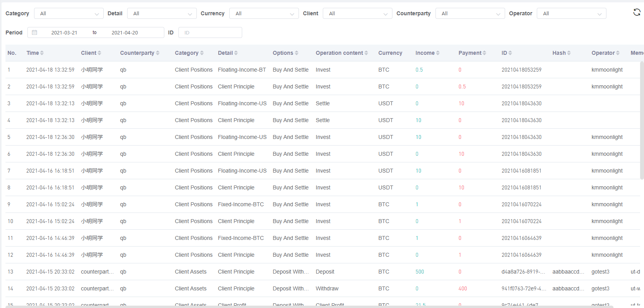This screenshot has width=644, height=308.
Task: Click Settle operation in row 3
Action: coord(323,103)
